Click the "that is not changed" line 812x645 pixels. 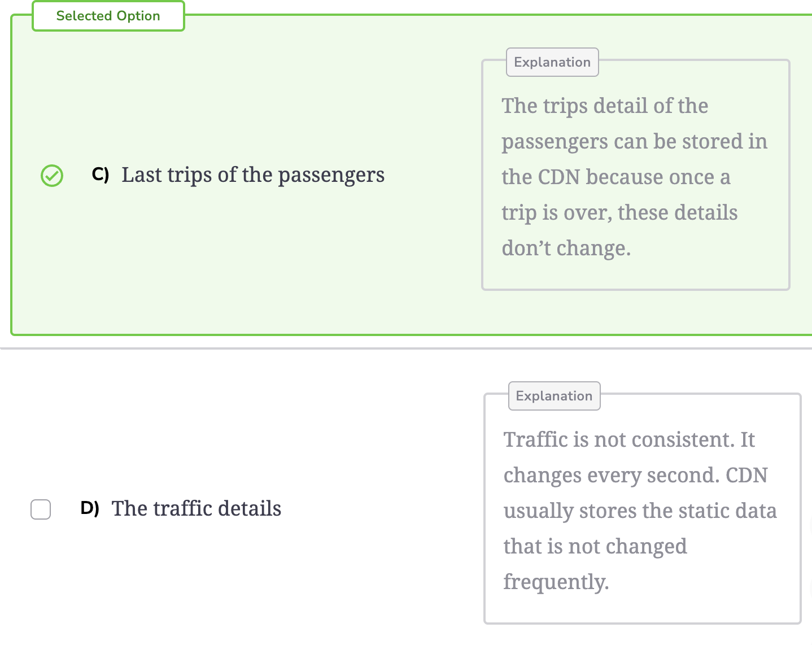[595, 547]
